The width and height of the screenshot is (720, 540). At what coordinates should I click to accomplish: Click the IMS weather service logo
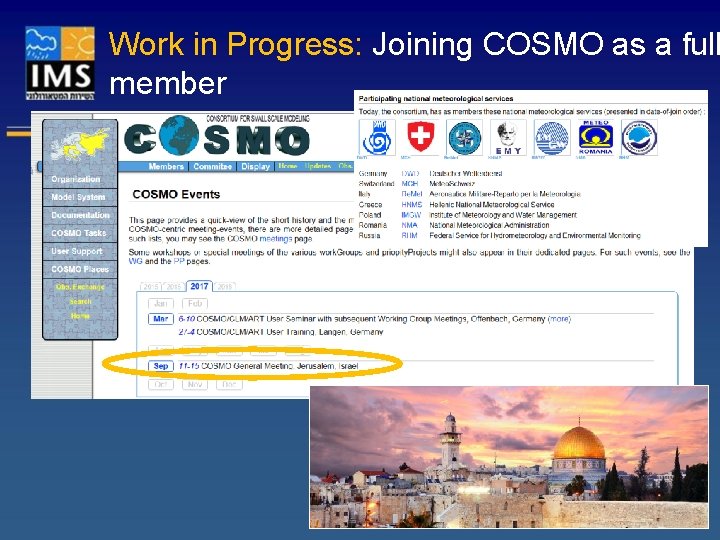point(60,63)
